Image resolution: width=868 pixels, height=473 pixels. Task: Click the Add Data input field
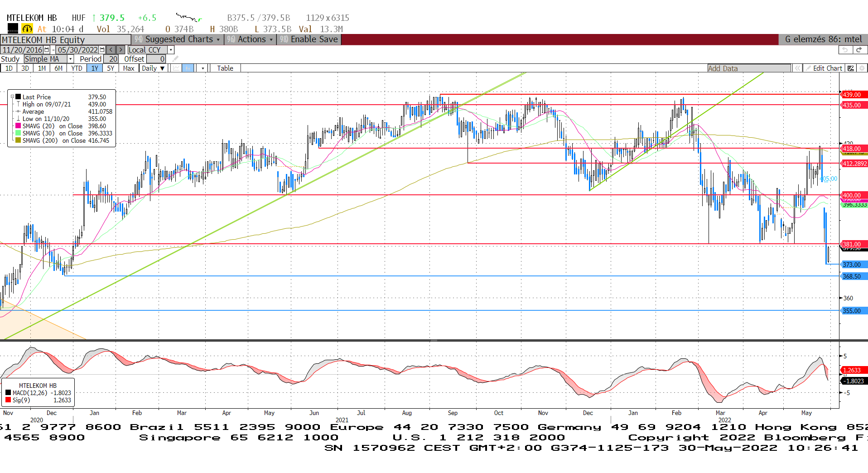point(749,68)
